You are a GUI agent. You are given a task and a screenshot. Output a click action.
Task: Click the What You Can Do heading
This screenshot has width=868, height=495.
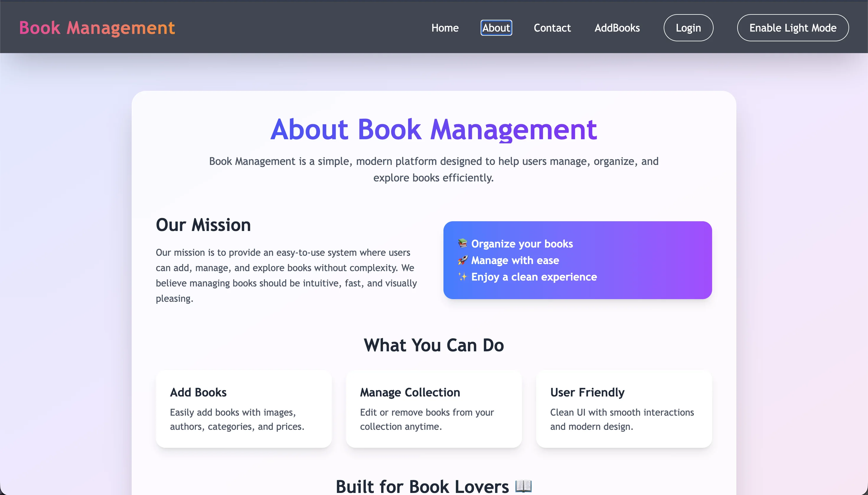(x=433, y=345)
